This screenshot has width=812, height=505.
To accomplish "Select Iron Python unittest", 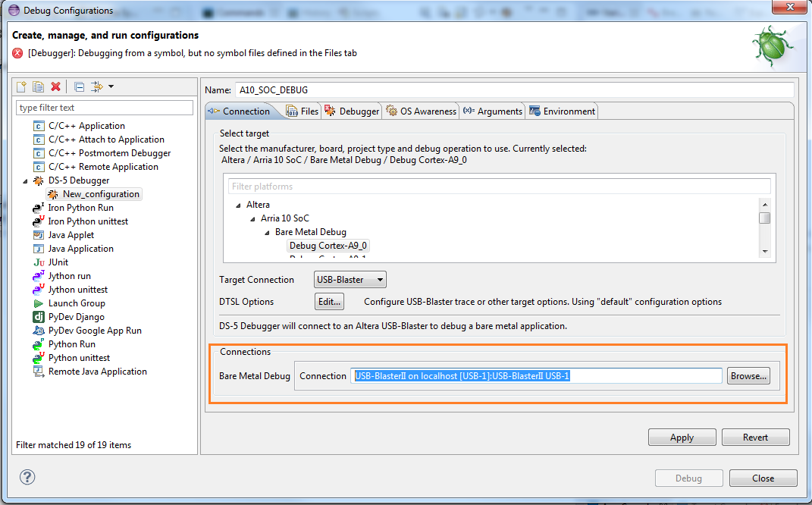I will tap(88, 221).
